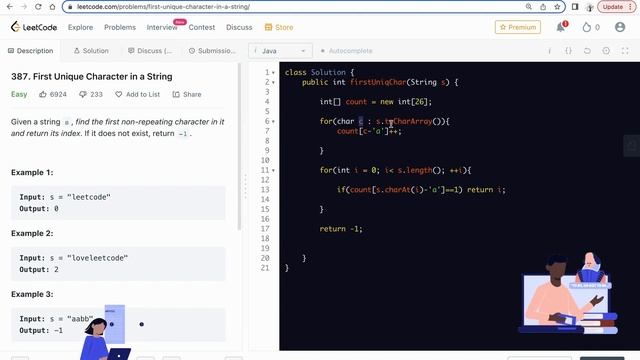
Task: Click Add to List
Action: (x=138, y=94)
